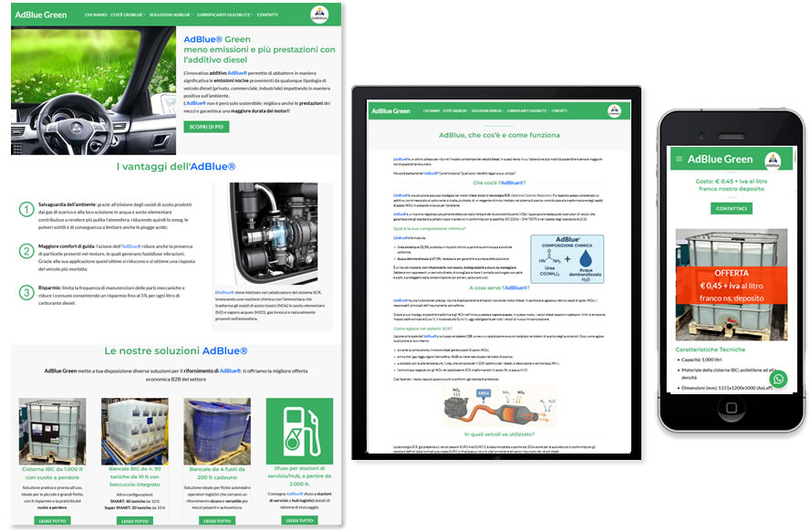Click the number 1 circle icon

(x=27, y=210)
